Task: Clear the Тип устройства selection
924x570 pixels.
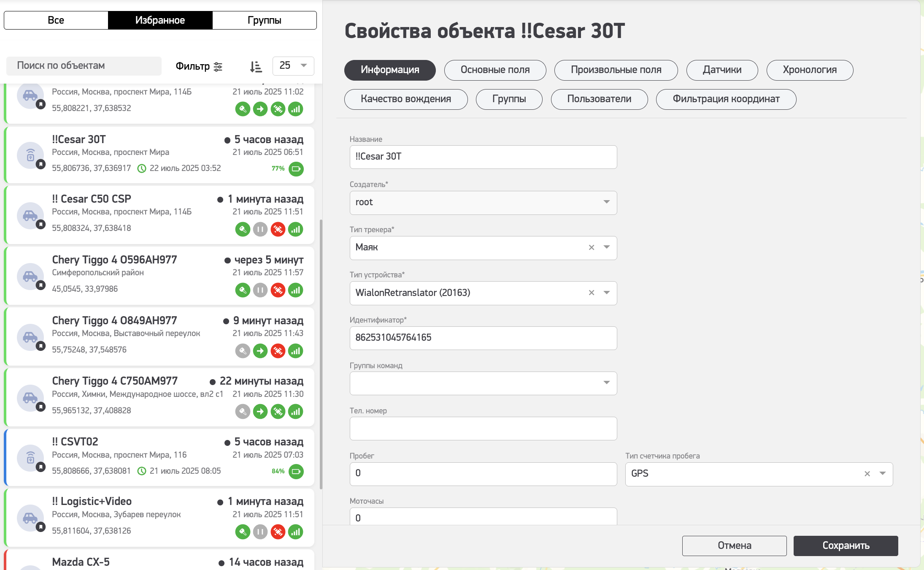Action: 592,293
